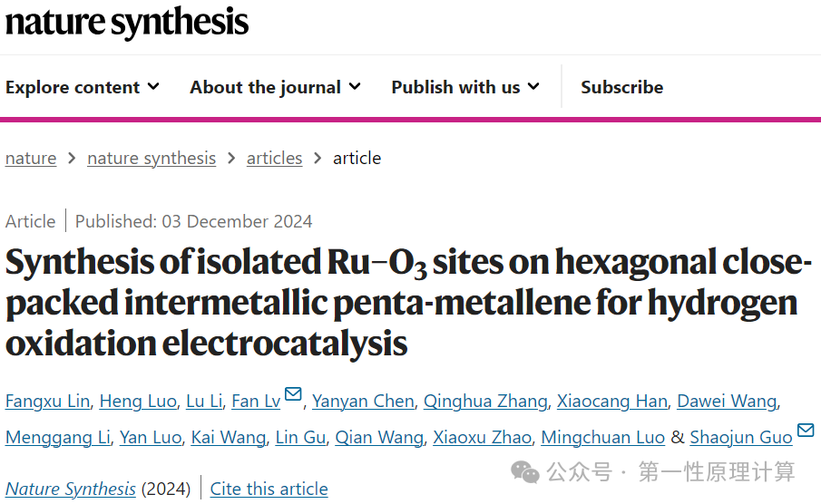This screenshot has width=821, height=504.
Task: Expand the Explore content chevron
Action: (153, 86)
